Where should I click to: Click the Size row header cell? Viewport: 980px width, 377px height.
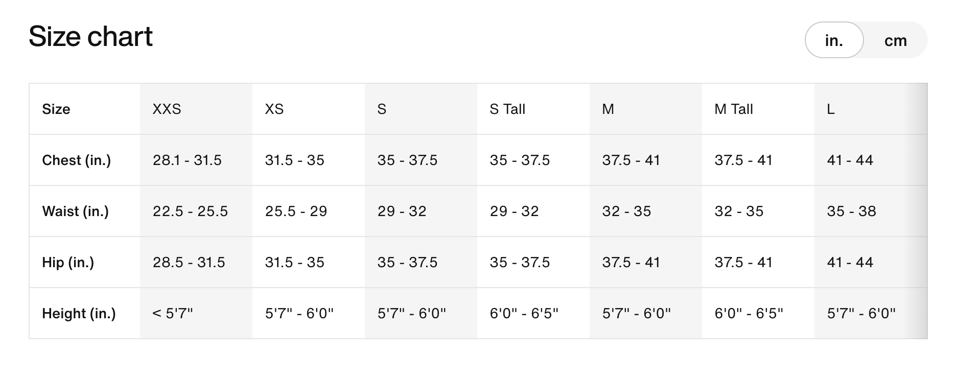tap(56, 109)
